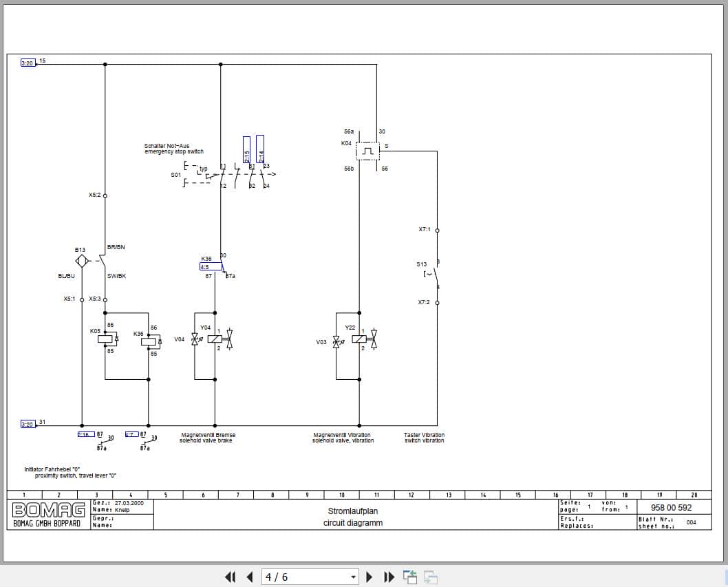Click the 'Magnetventil Vibration' caption

tap(342, 435)
